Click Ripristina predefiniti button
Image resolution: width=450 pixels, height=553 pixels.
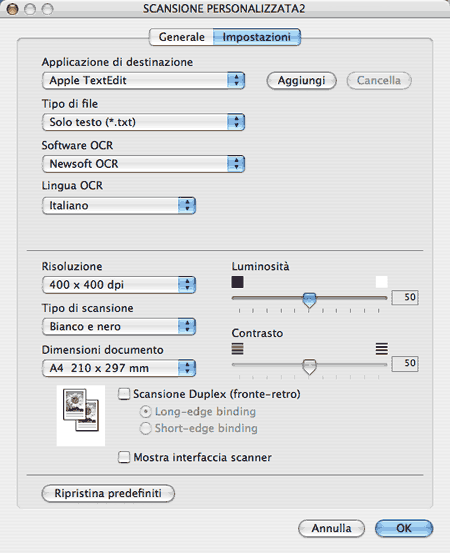[x=108, y=493]
